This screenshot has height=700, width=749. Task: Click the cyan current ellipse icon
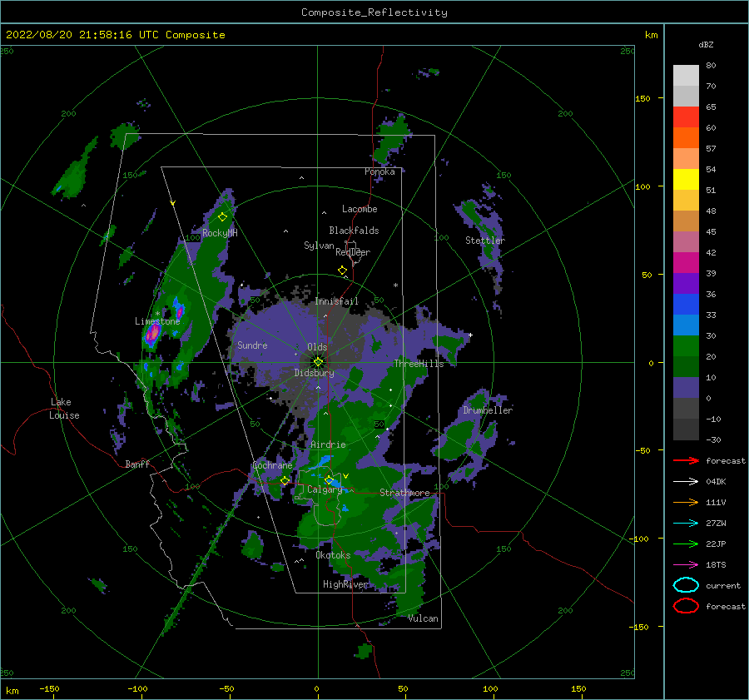(686, 585)
